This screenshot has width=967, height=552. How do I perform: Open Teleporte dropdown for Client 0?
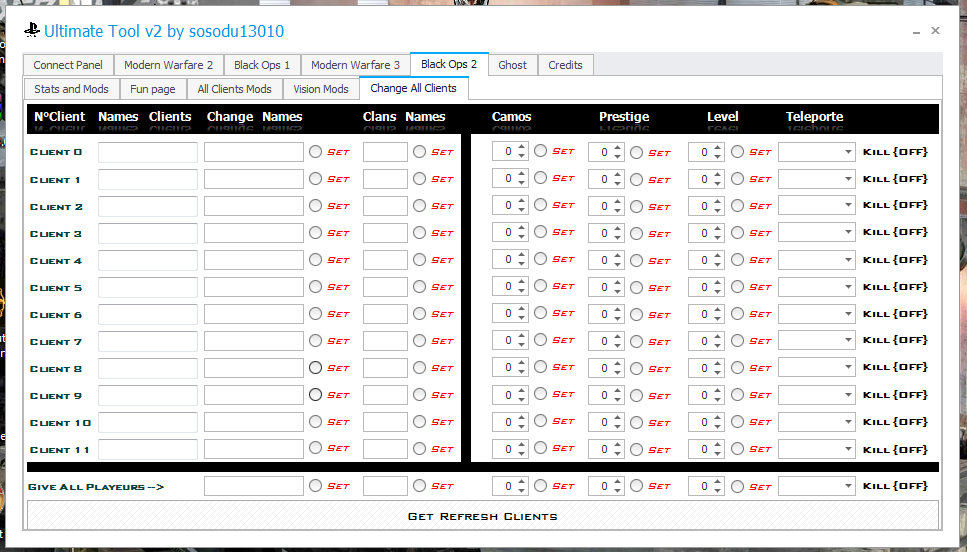tap(817, 152)
